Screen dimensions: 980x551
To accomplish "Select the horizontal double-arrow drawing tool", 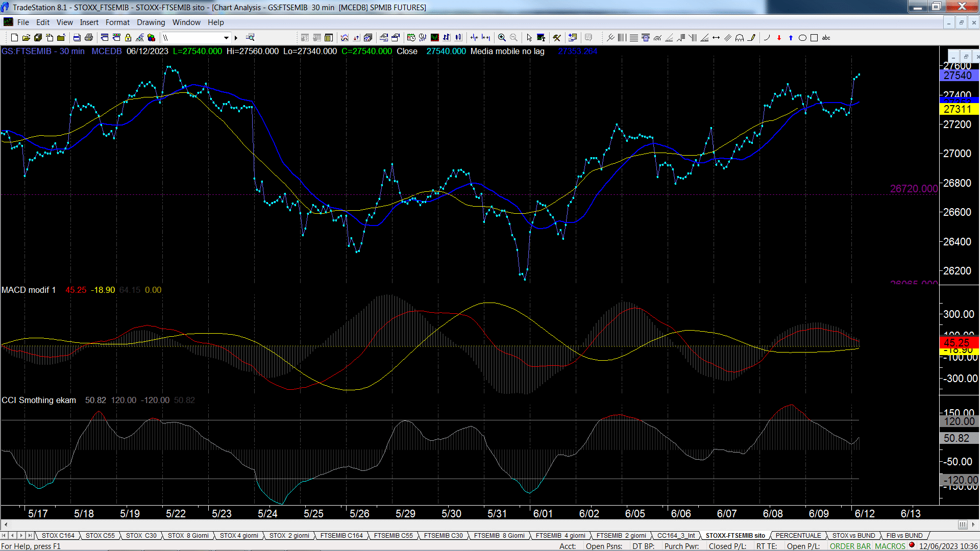I will tap(716, 37).
